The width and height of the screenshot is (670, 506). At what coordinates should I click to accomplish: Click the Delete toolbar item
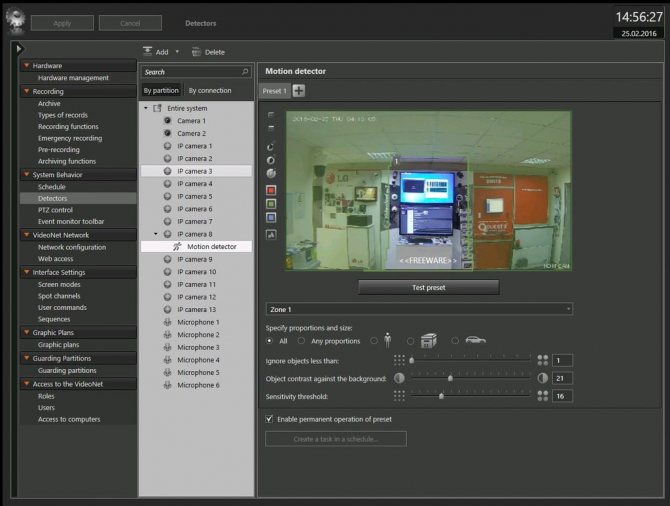click(208, 52)
